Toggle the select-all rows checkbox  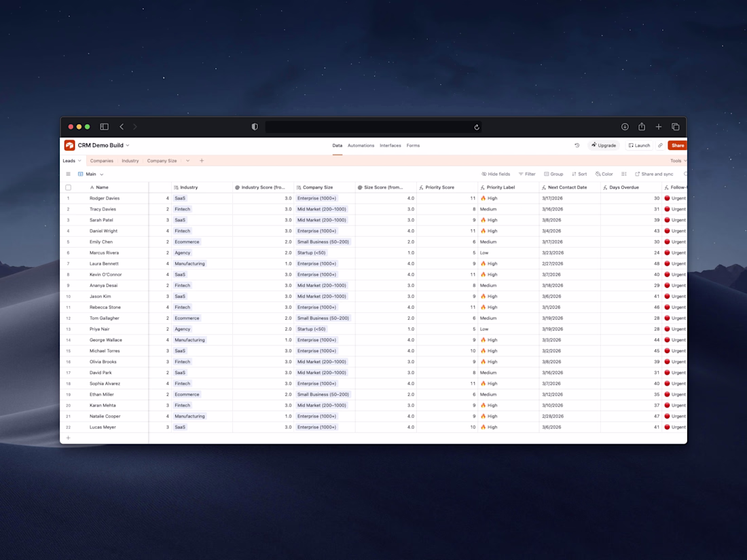(x=68, y=187)
